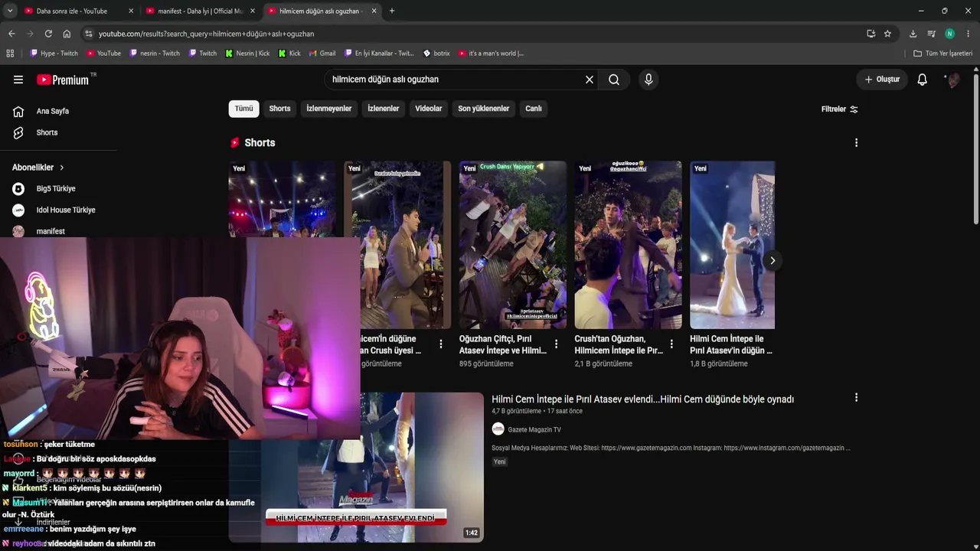This screenshot has height=551, width=980.
Task: Open the Nesrin | Kick bookmark
Action: click(x=247, y=54)
